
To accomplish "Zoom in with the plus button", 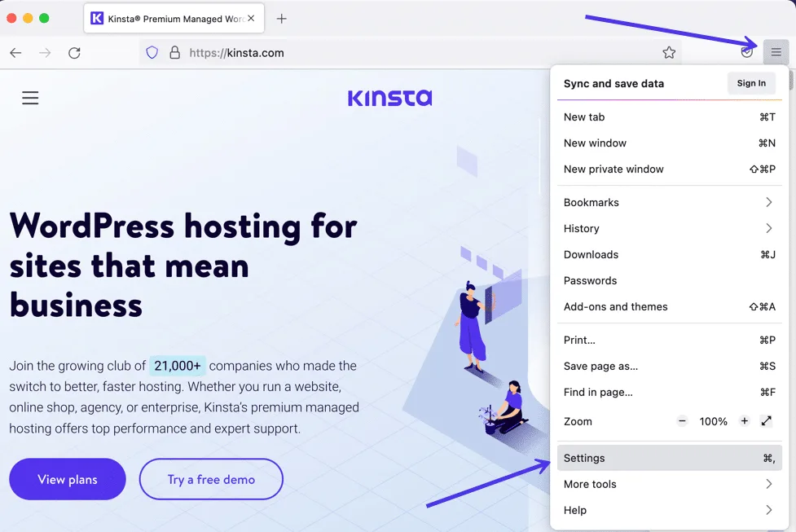I will point(744,421).
